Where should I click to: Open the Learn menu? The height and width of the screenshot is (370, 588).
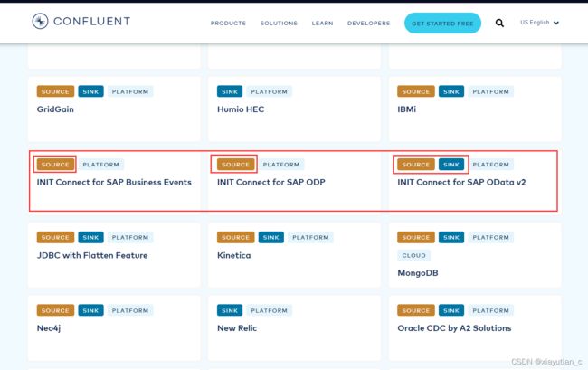[322, 24]
